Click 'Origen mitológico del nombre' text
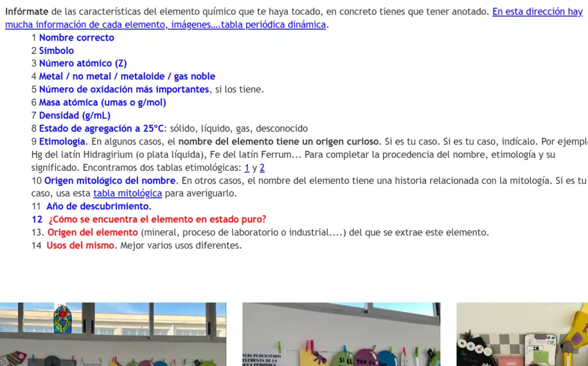This screenshot has height=366, width=588. pos(110,181)
